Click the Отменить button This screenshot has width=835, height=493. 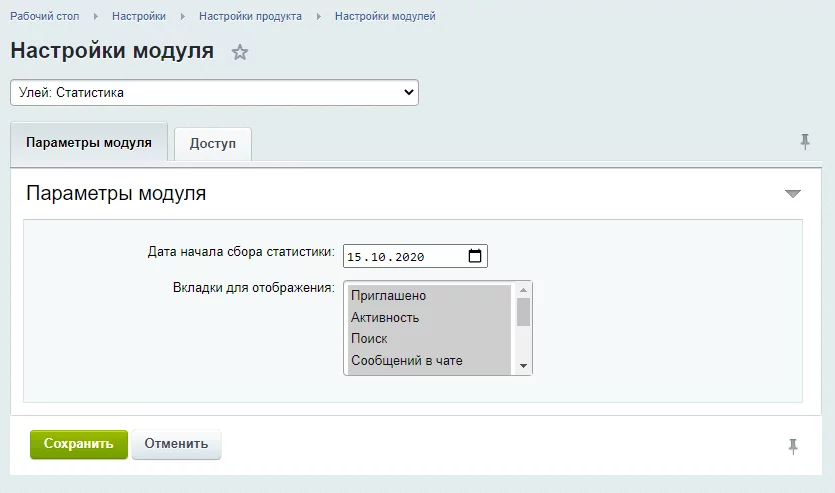pyautogui.click(x=176, y=444)
